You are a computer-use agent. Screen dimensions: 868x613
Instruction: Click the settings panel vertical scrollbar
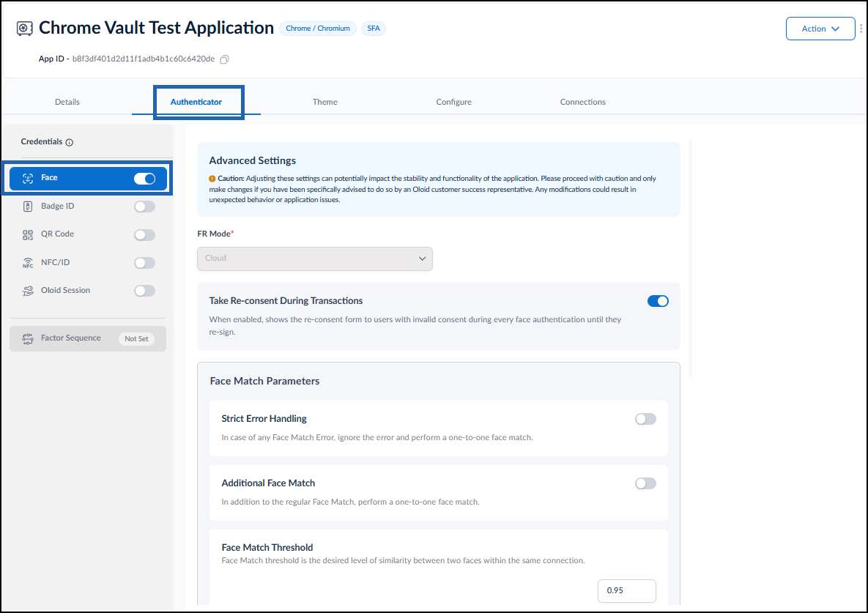coord(690,258)
